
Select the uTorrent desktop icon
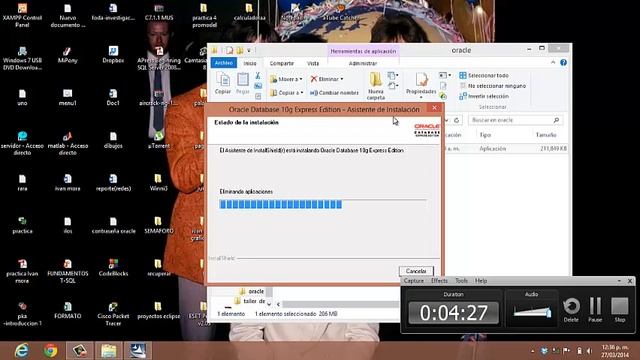coord(158,140)
